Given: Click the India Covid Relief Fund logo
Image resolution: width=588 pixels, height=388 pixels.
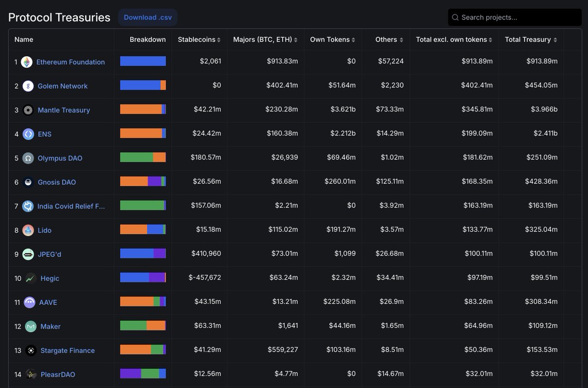Looking at the screenshot, I should [x=28, y=206].
